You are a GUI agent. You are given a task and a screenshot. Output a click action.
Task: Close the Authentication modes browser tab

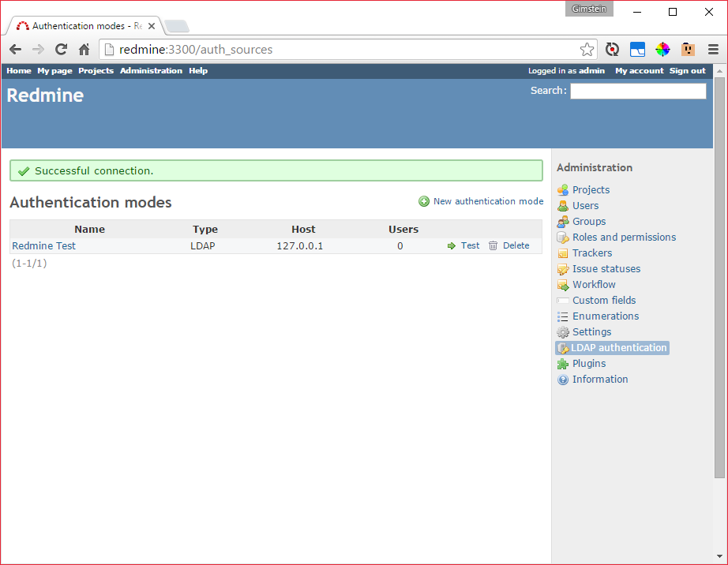pyautogui.click(x=152, y=26)
